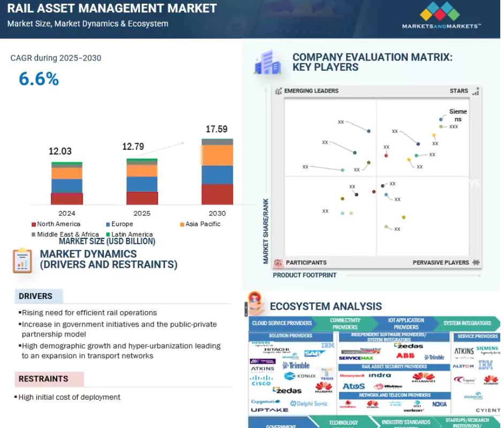The height and width of the screenshot is (428, 504).
Task: Click the Pervasive Players puzzle icon
Action: coord(476,262)
